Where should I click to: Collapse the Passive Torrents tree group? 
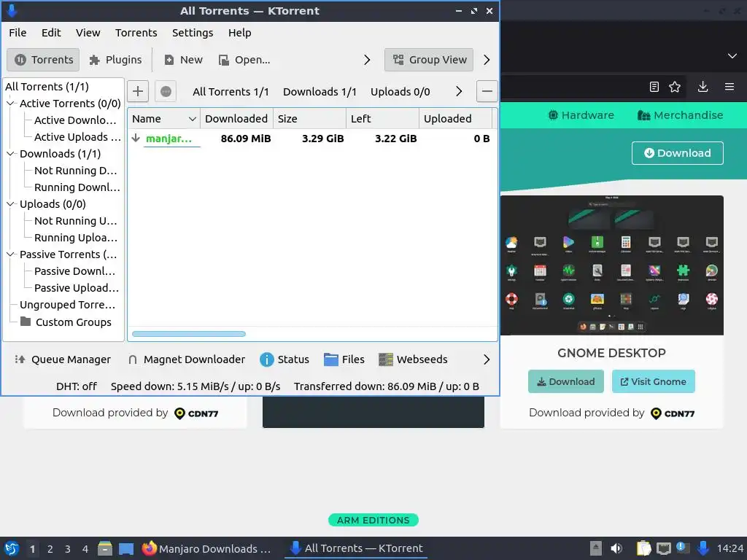pyautogui.click(x=10, y=254)
